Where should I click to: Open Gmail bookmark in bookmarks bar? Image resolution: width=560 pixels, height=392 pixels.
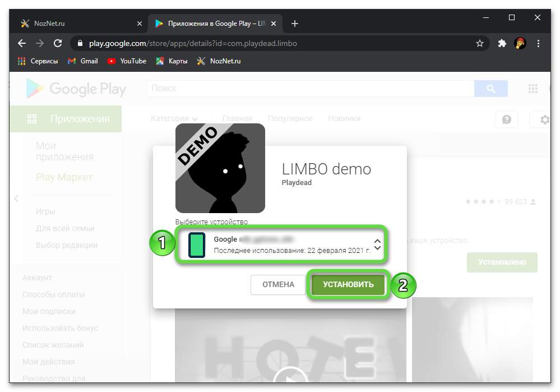coord(83,61)
